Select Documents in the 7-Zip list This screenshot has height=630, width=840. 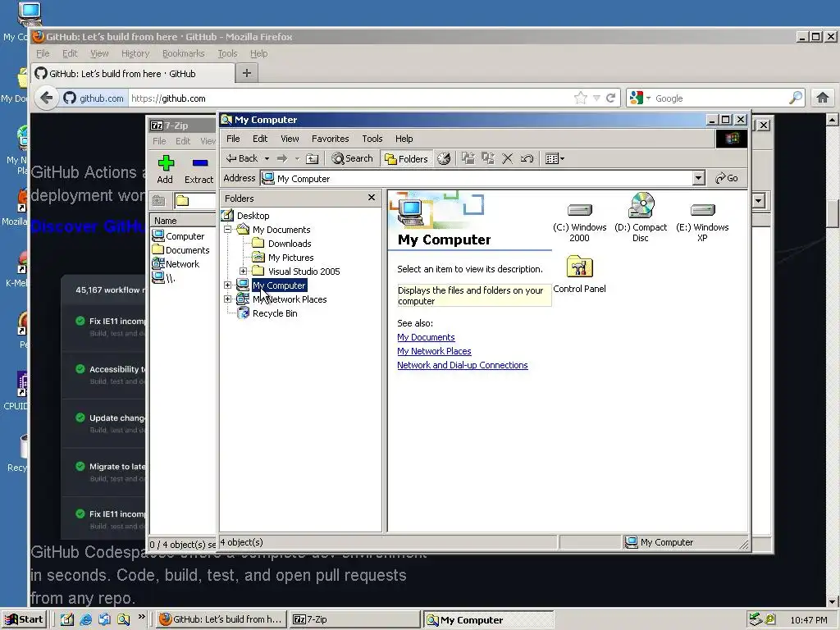pos(187,250)
